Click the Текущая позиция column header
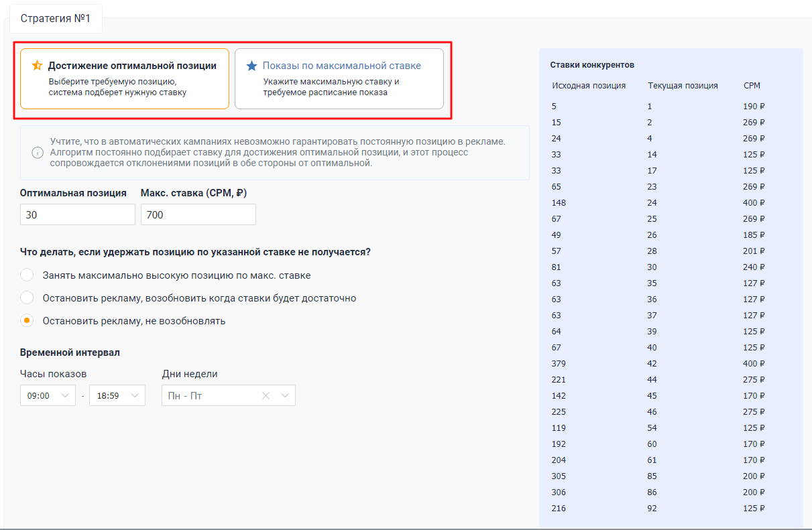 pyautogui.click(x=683, y=86)
